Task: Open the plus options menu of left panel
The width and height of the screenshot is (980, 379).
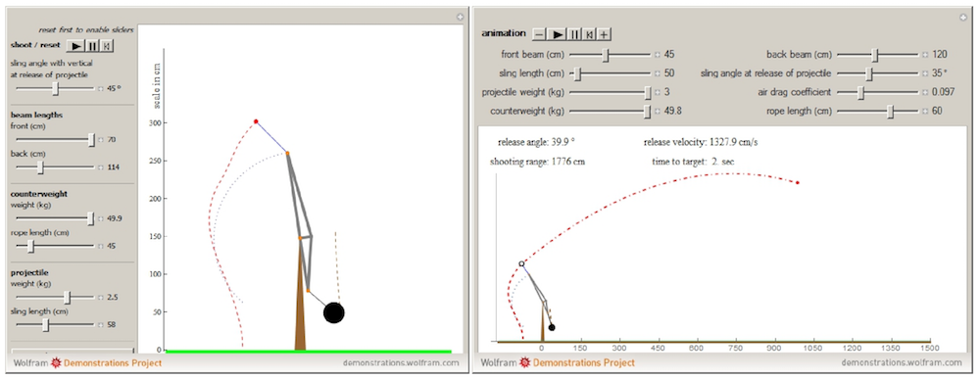Action: tap(460, 17)
